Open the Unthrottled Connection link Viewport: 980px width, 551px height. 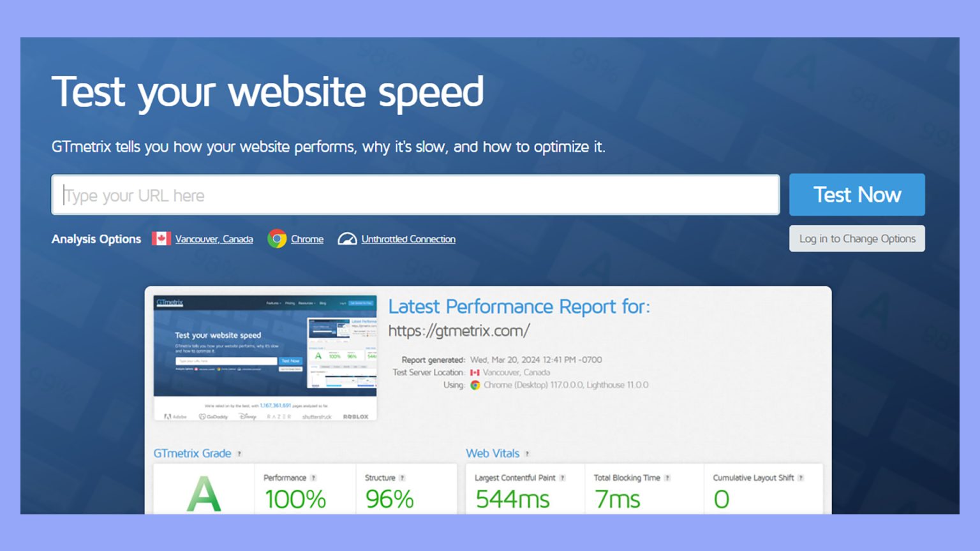click(x=408, y=239)
